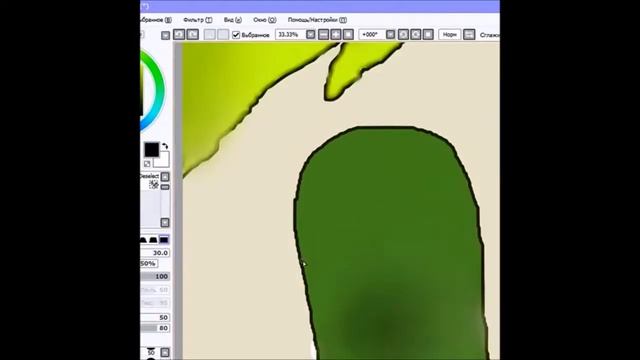Flip the canvas view horizontally

click(469, 35)
